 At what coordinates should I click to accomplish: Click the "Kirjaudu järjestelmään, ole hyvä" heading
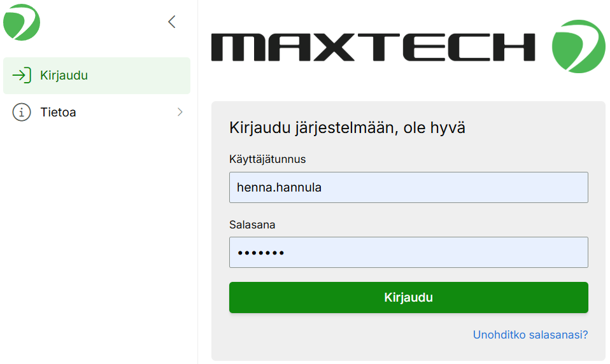(347, 128)
